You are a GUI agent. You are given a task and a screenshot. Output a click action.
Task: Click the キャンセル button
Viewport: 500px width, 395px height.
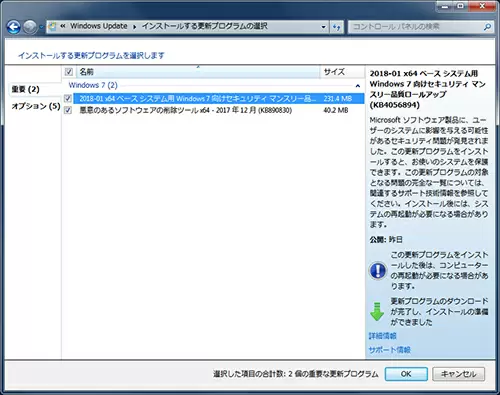coord(458,374)
